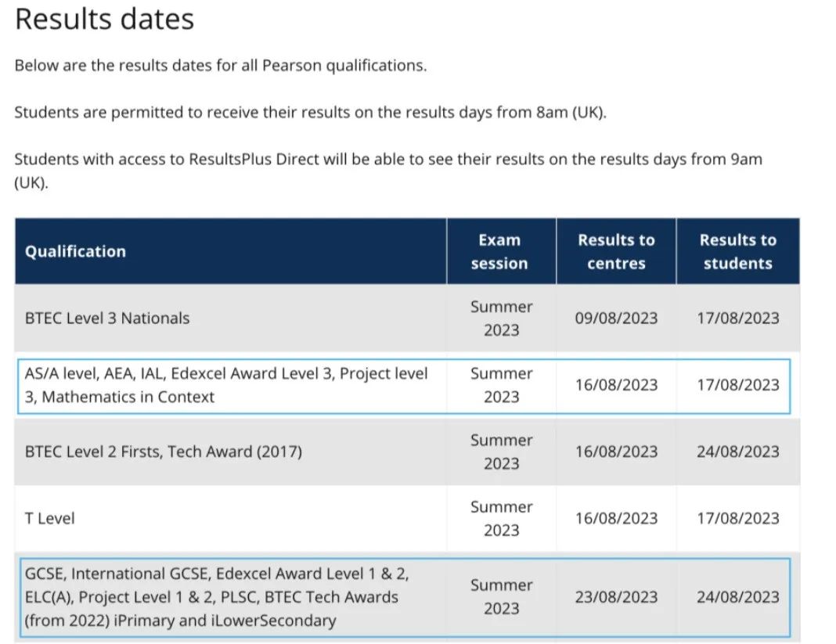
Task: Click Summer 2023 session in T Level row
Action: [501, 518]
